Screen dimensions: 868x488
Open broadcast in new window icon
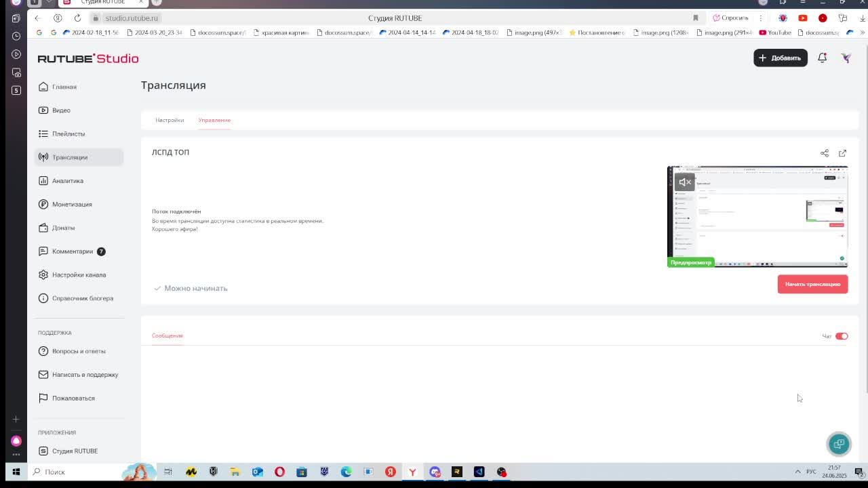(842, 153)
